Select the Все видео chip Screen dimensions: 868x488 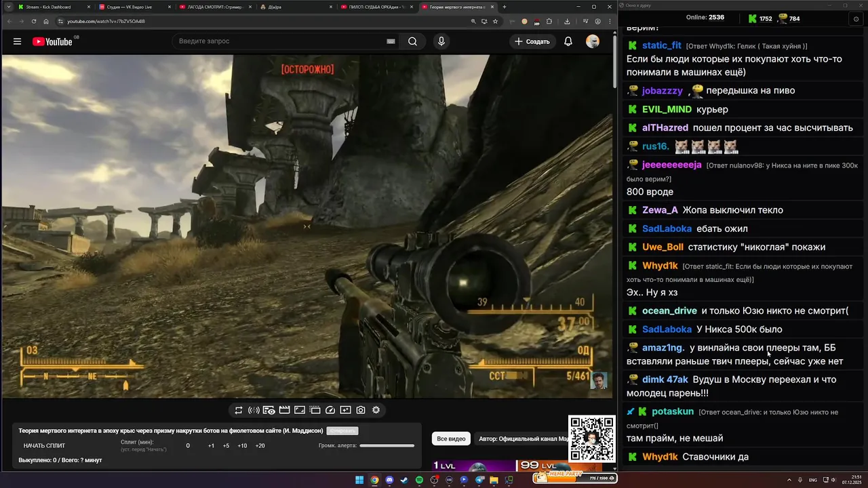coord(451,439)
